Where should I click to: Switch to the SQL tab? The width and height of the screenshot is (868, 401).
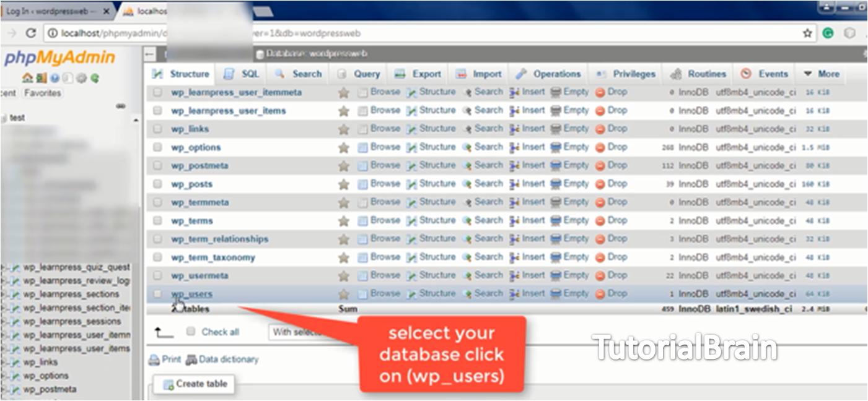pyautogui.click(x=242, y=74)
